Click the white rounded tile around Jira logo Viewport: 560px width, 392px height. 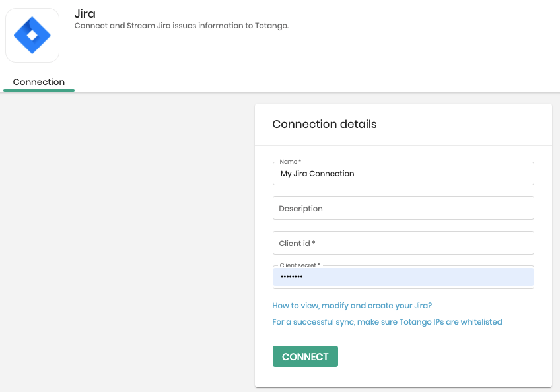click(x=32, y=36)
